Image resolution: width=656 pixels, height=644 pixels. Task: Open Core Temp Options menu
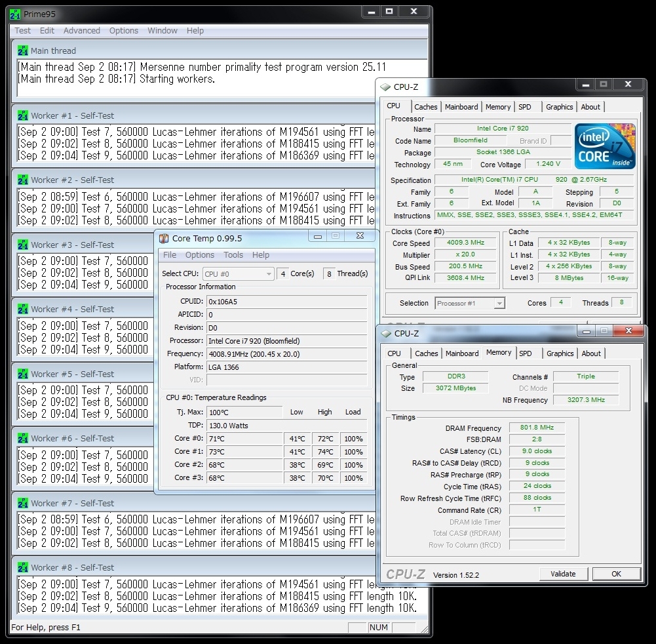200,255
